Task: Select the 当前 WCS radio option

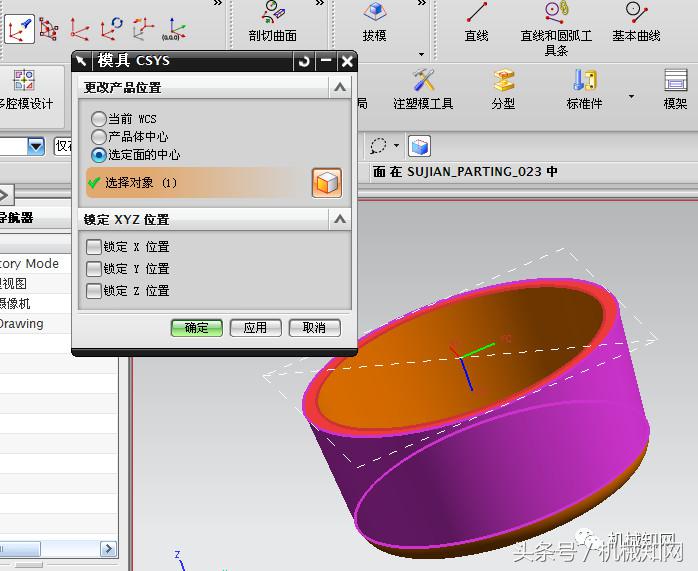Action: [x=123, y=119]
